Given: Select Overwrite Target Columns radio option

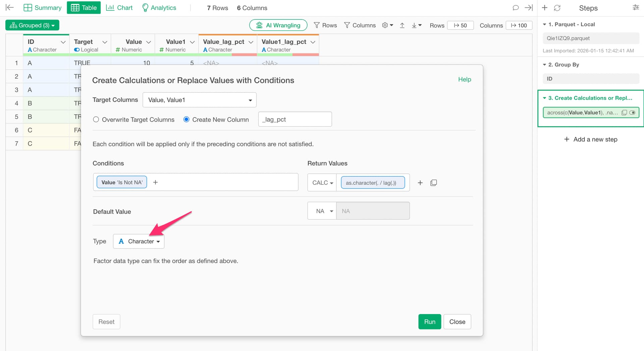Looking at the screenshot, I should point(96,119).
